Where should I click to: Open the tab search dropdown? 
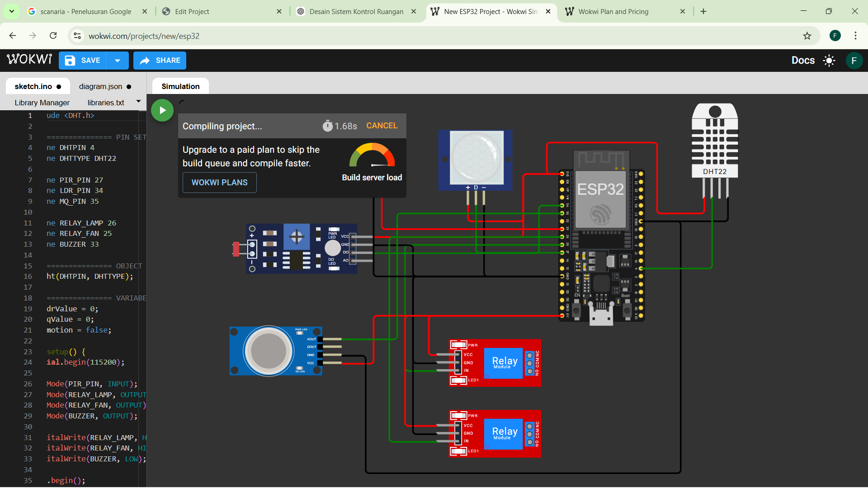[12, 11]
